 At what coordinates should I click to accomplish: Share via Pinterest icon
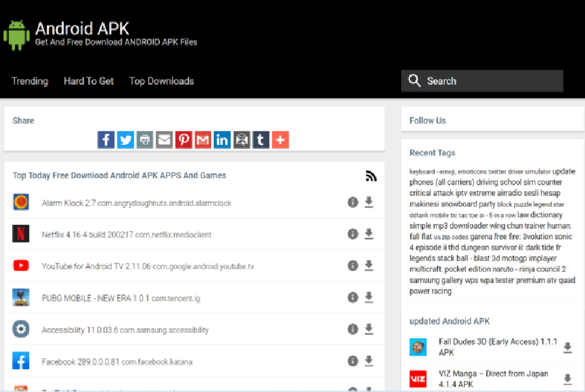point(183,140)
